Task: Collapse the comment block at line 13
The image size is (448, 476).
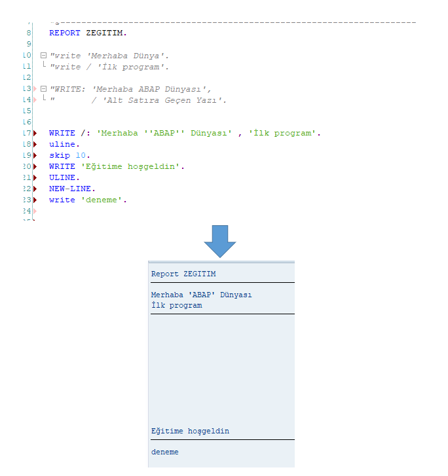Action: tap(43, 88)
